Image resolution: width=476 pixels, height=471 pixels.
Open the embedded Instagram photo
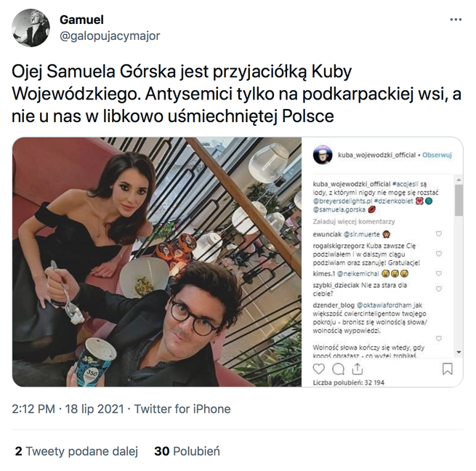[157, 262]
